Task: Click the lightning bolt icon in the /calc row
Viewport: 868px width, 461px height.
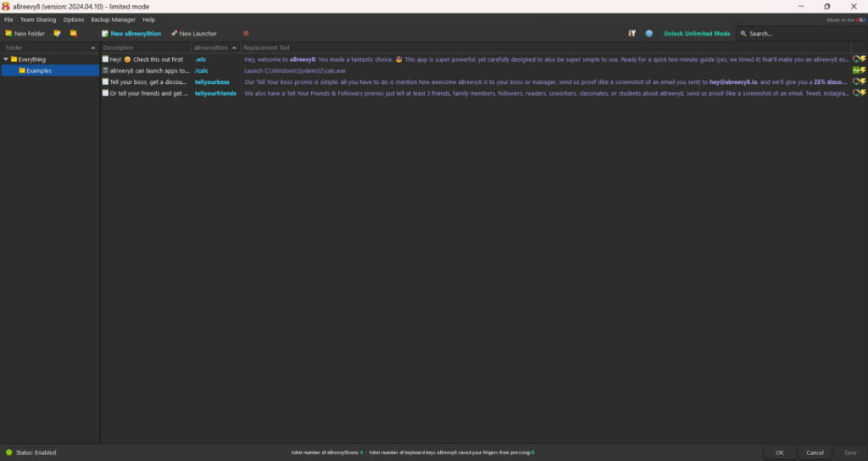Action: coord(863,70)
